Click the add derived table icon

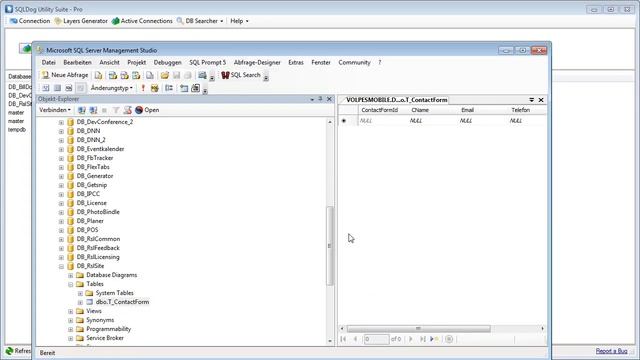pos(196,88)
